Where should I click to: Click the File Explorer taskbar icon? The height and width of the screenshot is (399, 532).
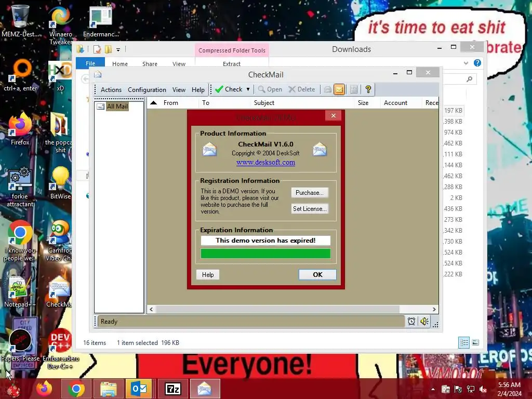click(109, 389)
